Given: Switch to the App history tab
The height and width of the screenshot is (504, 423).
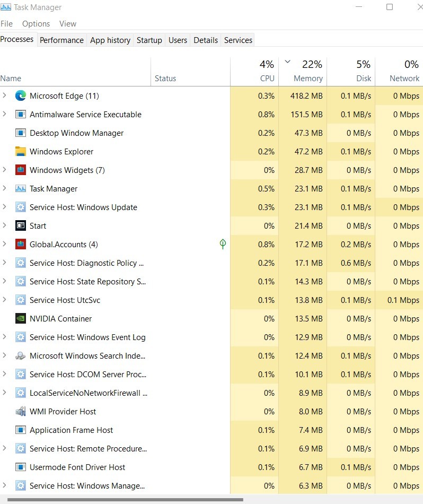Looking at the screenshot, I should pos(110,40).
